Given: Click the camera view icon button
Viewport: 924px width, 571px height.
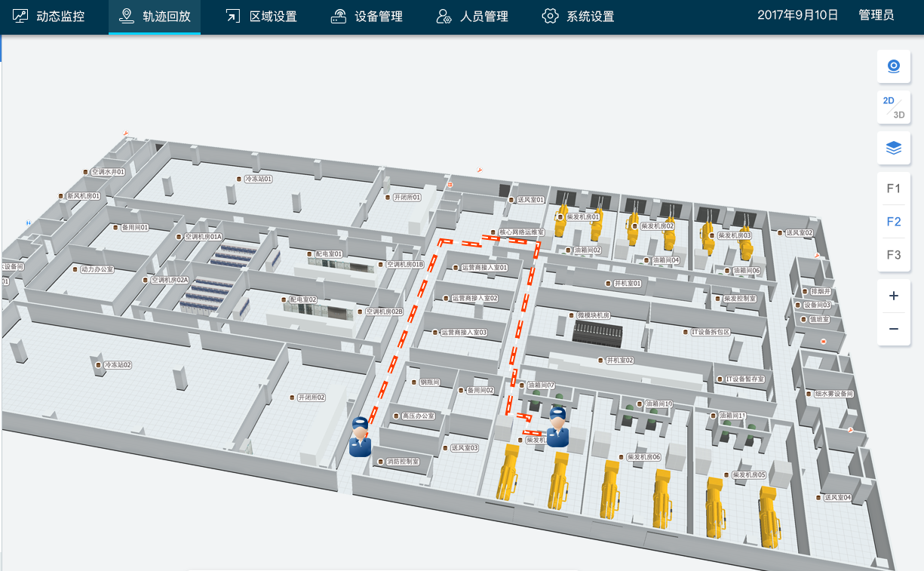Looking at the screenshot, I should (x=894, y=67).
